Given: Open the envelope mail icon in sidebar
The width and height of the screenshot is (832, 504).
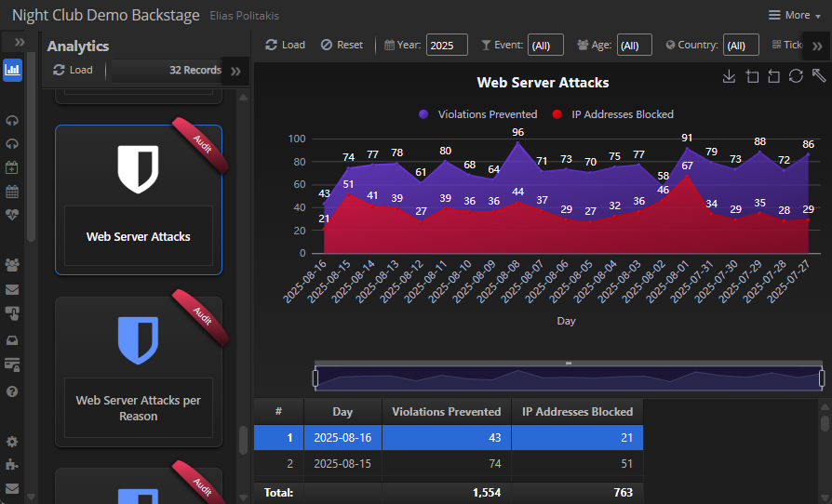Looking at the screenshot, I should coord(12,289).
